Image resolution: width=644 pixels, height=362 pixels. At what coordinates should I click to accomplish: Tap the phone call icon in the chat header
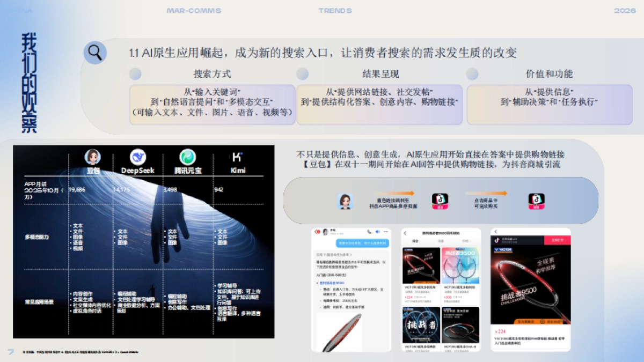369,232
